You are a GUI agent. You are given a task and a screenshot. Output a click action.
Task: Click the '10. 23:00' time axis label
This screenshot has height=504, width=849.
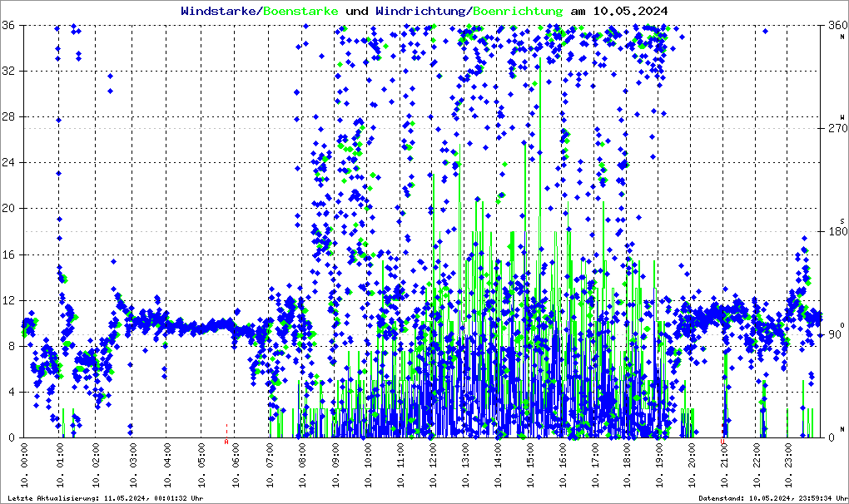(x=788, y=466)
